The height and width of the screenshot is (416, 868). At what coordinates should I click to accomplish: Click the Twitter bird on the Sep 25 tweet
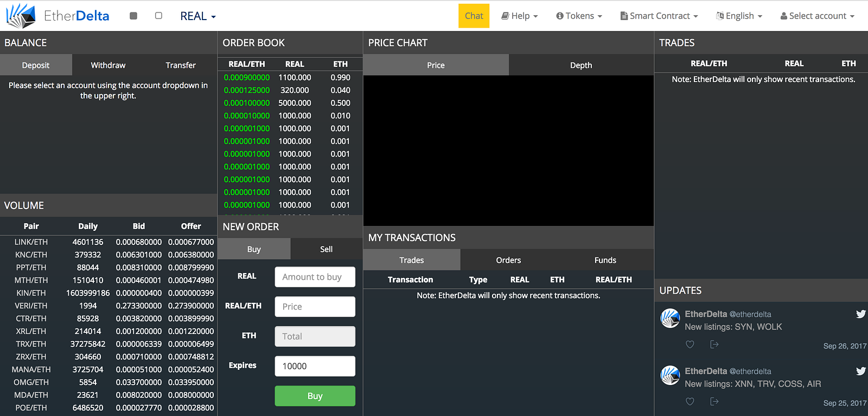click(x=860, y=371)
